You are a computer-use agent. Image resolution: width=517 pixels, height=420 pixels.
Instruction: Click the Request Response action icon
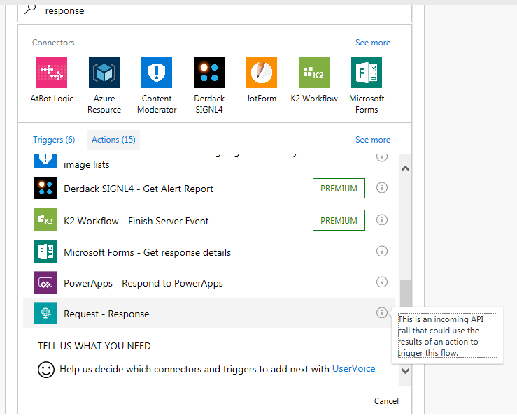45,313
